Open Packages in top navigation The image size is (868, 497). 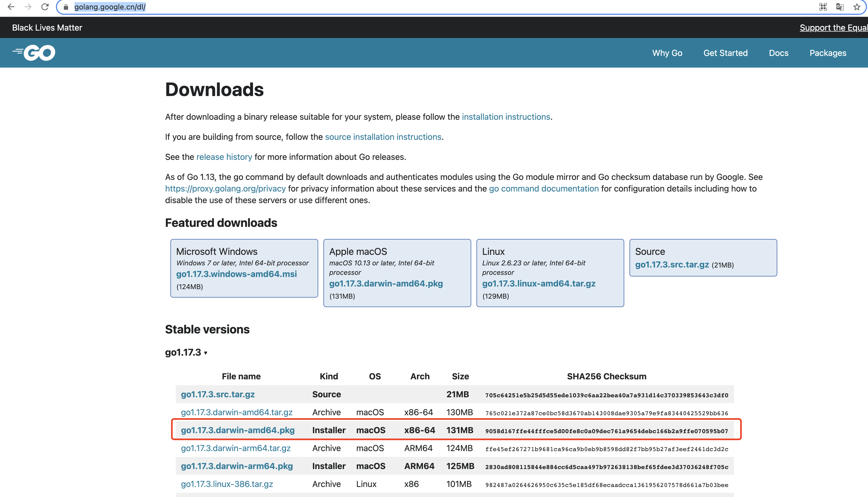[x=828, y=53]
